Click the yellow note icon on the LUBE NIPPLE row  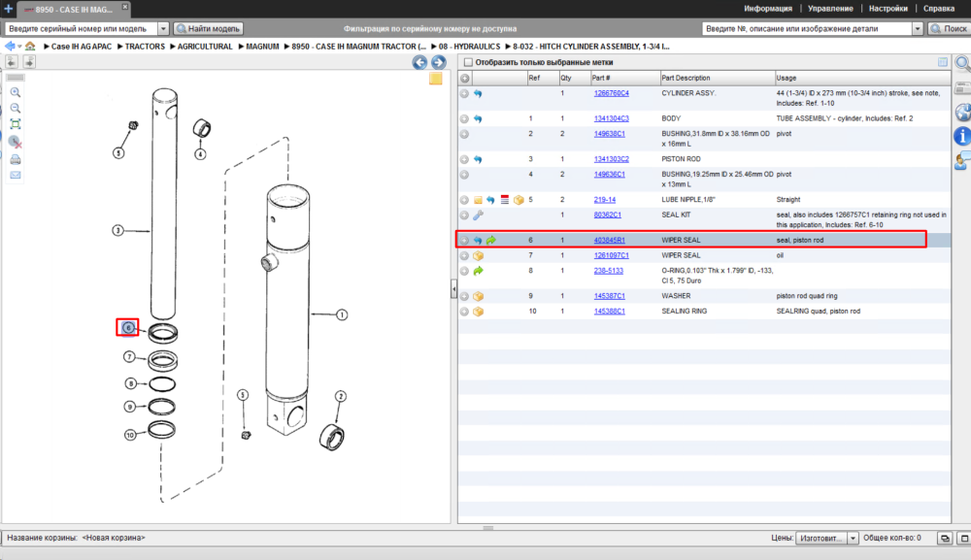478,200
